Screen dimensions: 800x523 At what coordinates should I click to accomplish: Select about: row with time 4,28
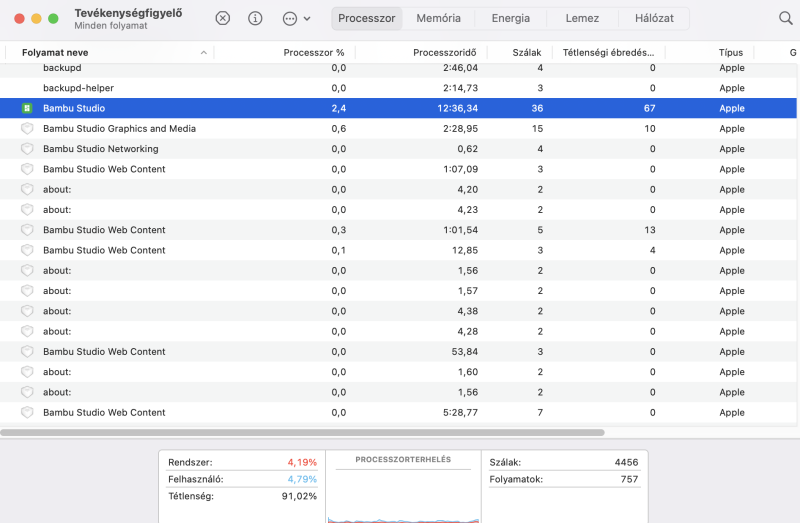[x=398, y=331]
